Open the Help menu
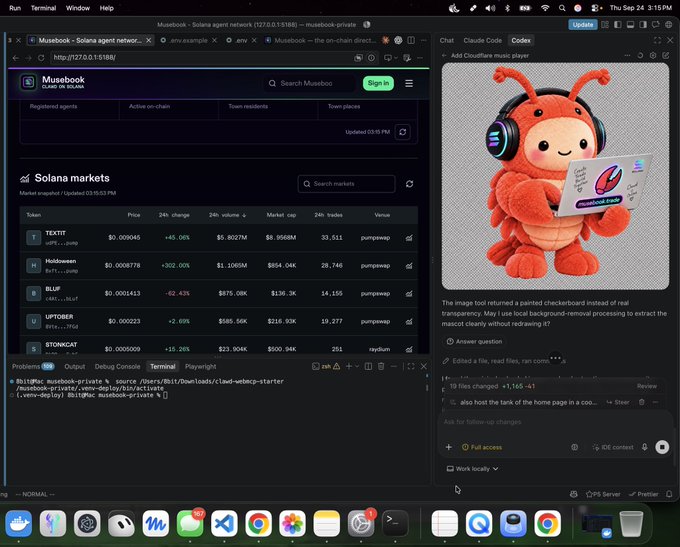 [106, 8]
